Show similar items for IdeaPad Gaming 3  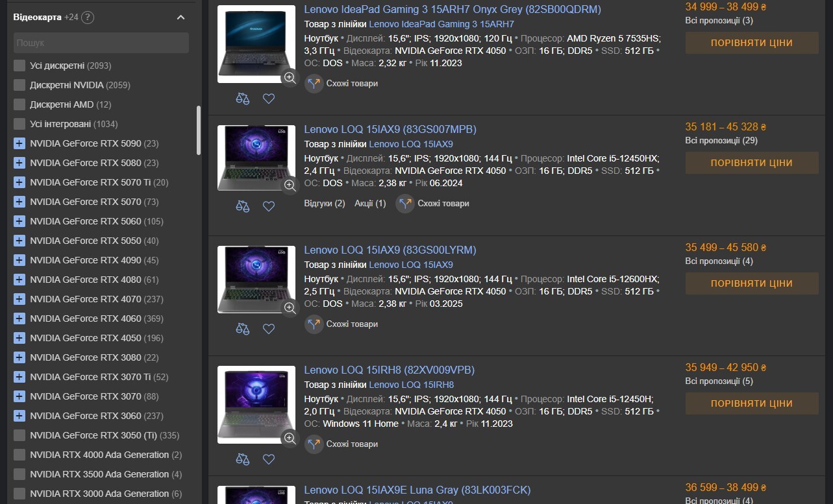point(342,83)
